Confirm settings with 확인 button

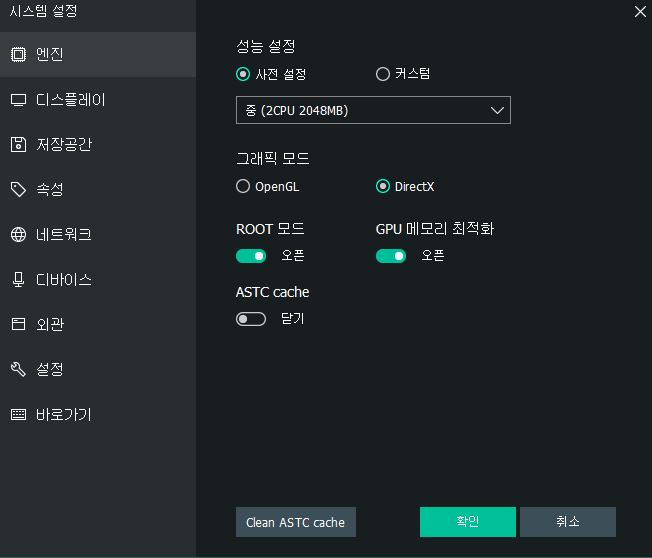(468, 522)
